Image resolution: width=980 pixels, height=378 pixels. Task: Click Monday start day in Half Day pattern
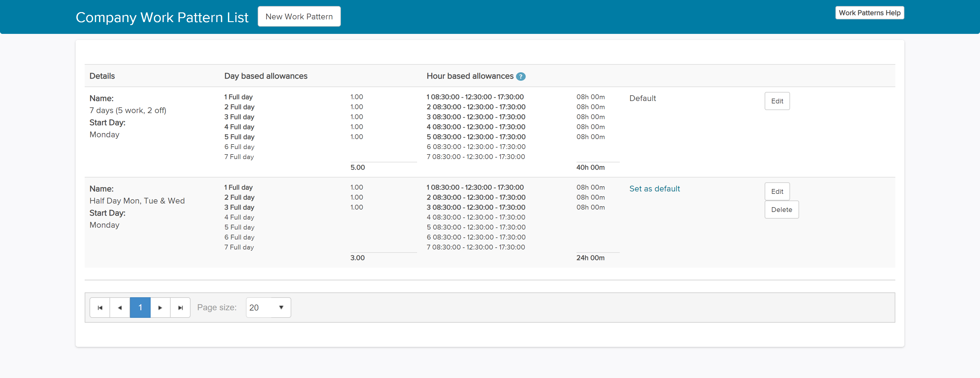pos(104,225)
